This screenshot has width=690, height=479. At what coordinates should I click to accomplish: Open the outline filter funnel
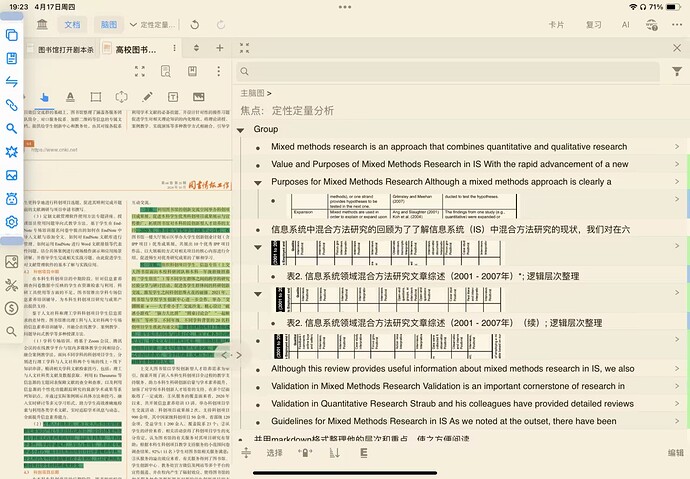click(677, 71)
